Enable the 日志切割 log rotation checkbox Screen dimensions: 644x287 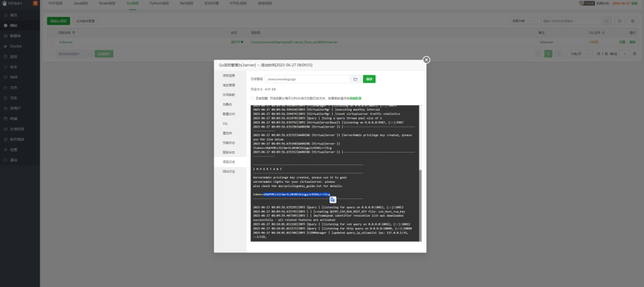[x=253, y=98]
